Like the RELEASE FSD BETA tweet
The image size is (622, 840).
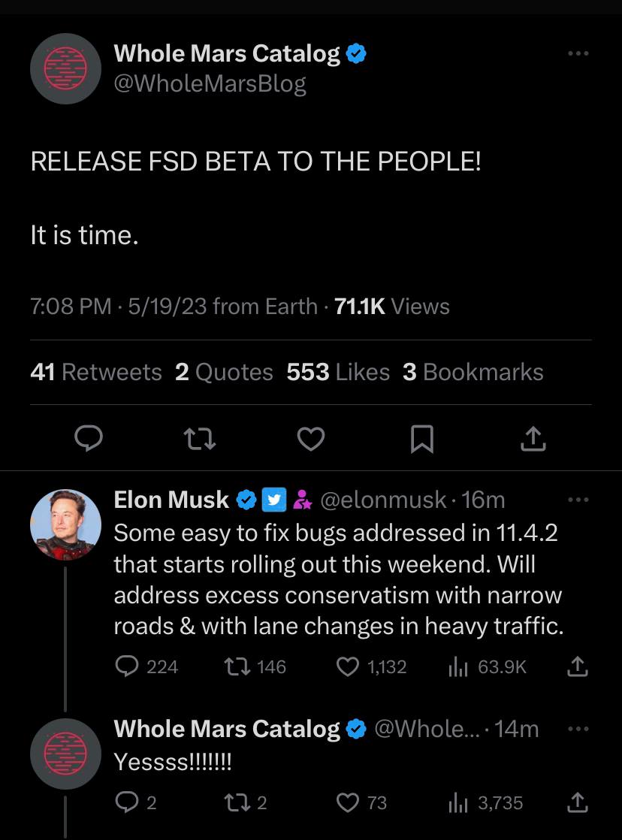[311, 439]
